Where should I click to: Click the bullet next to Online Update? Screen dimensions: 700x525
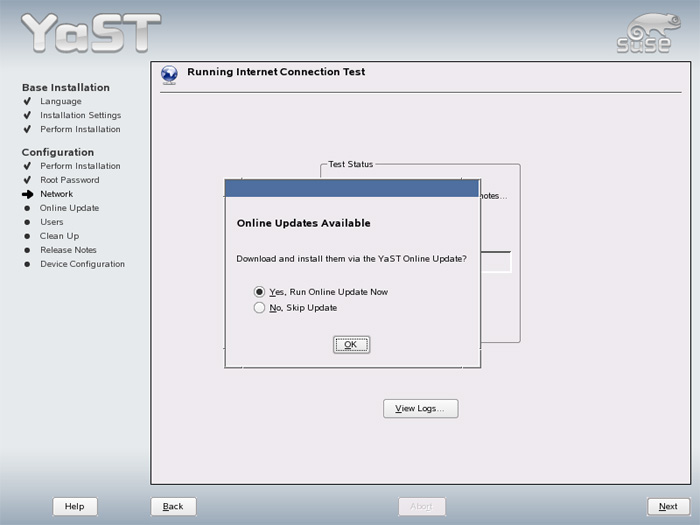pyautogui.click(x=27, y=208)
